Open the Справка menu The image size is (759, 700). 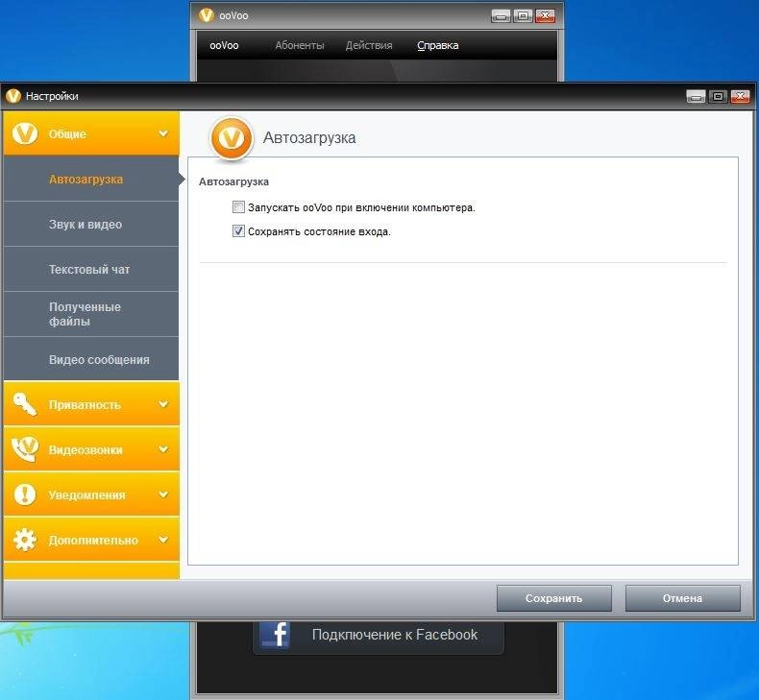tap(437, 45)
